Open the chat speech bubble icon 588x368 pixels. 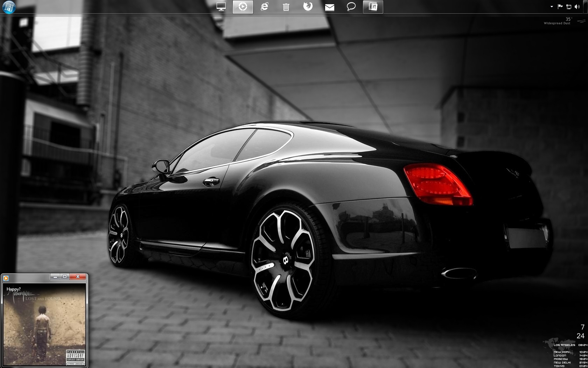[351, 7]
